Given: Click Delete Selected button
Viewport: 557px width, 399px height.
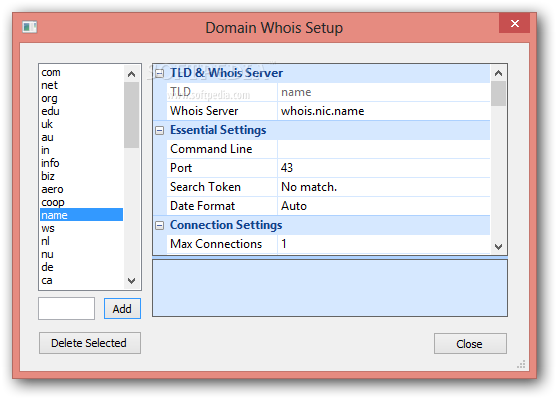Looking at the screenshot, I should click(90, 343).
